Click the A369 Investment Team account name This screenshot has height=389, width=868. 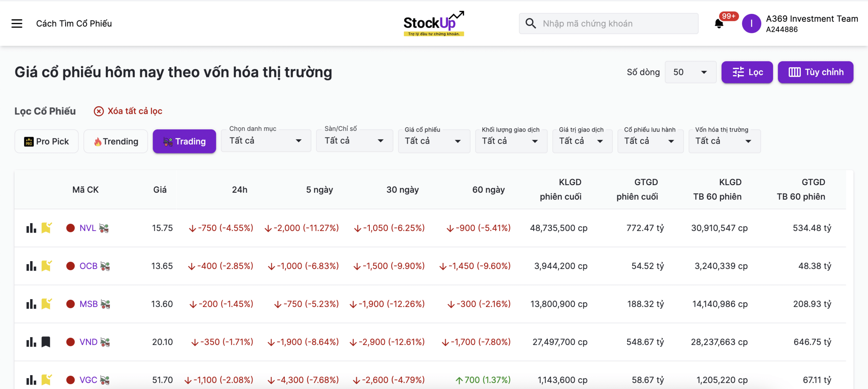812,19
